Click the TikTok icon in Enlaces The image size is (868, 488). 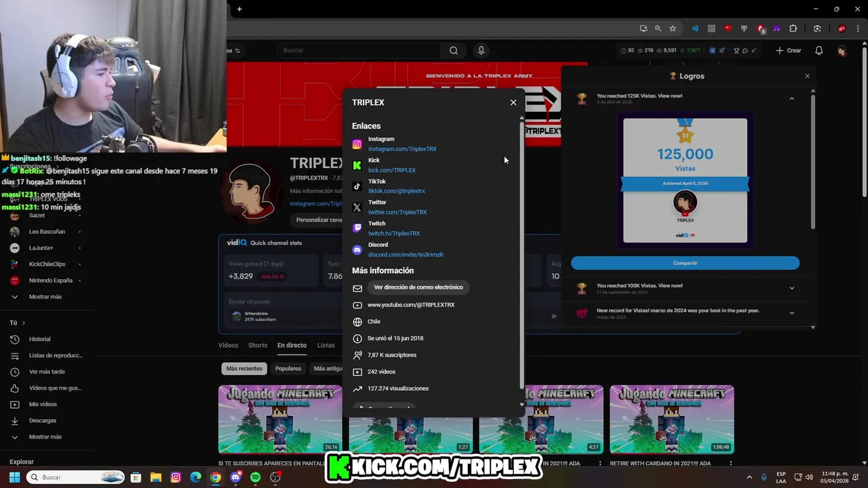pos(357,186)
